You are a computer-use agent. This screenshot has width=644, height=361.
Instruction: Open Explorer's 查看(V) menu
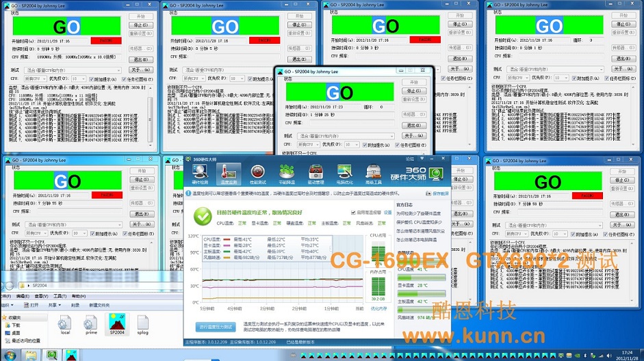coord(41,296)
